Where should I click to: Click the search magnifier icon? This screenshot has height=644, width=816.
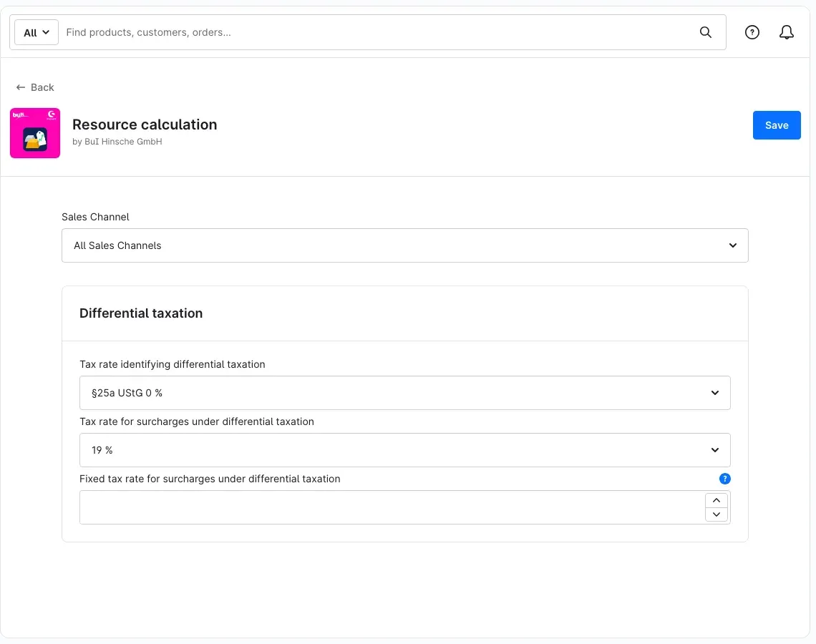pyautogui.click(x=705, y=32)
